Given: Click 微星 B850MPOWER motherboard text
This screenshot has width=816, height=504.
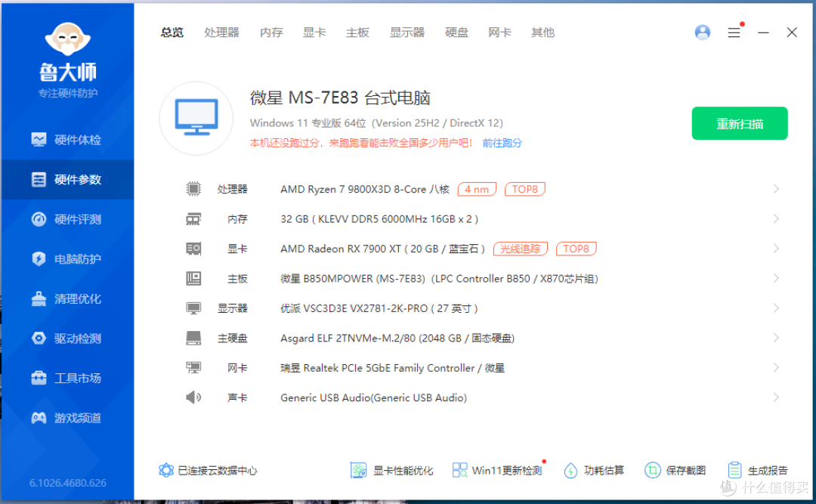Looking at the screenshot, I should click(x=439, y=279).
